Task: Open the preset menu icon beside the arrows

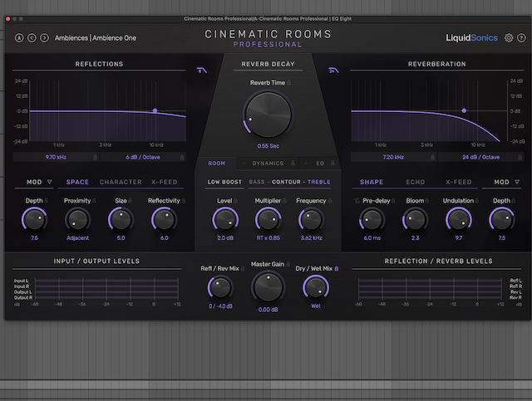Action: [x=19, y=38]
